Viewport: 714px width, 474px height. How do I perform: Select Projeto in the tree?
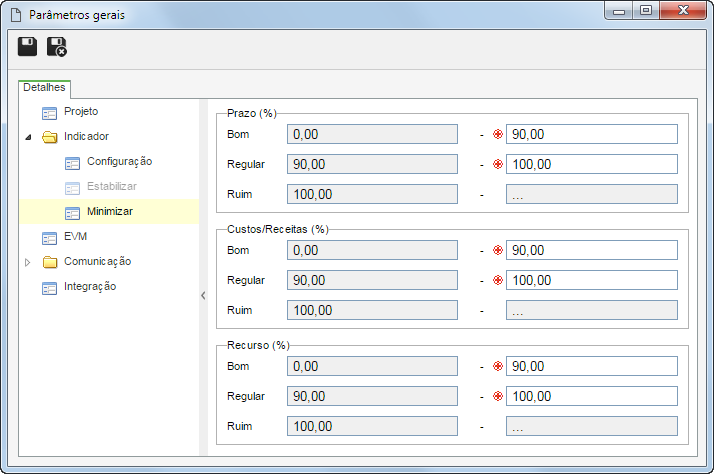[x=81, y=112]
